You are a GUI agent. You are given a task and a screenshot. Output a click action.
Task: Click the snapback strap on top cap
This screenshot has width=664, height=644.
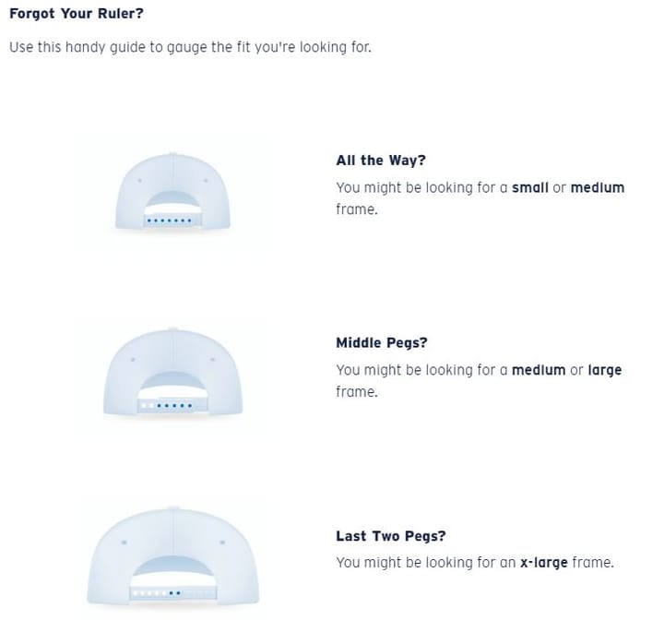(172, 221)
